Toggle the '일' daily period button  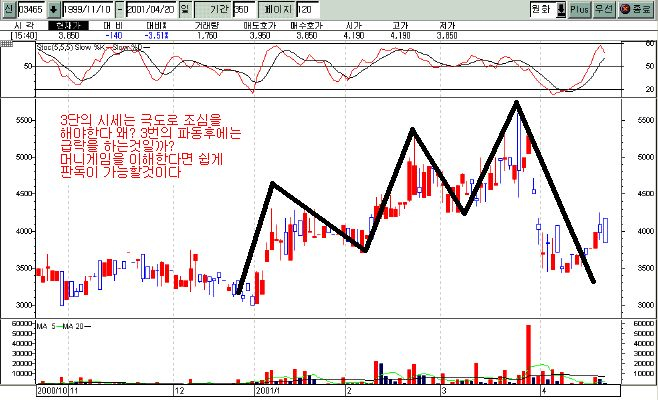(198, 8)
